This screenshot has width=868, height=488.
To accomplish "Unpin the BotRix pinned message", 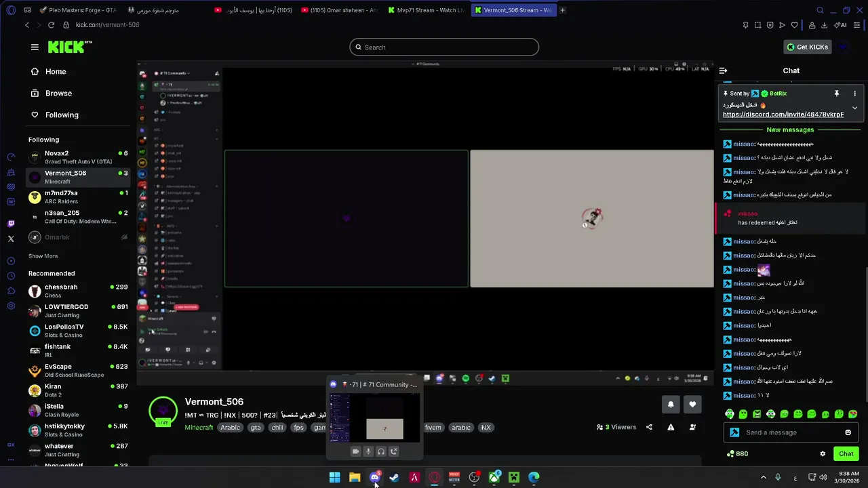I will click(x=836, y=94).
